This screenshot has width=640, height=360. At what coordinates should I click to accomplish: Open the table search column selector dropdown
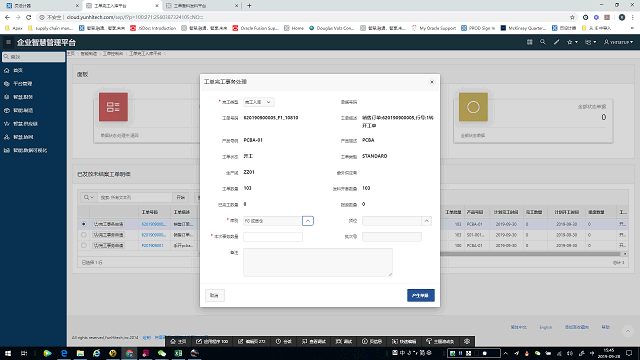pos(89,197)
